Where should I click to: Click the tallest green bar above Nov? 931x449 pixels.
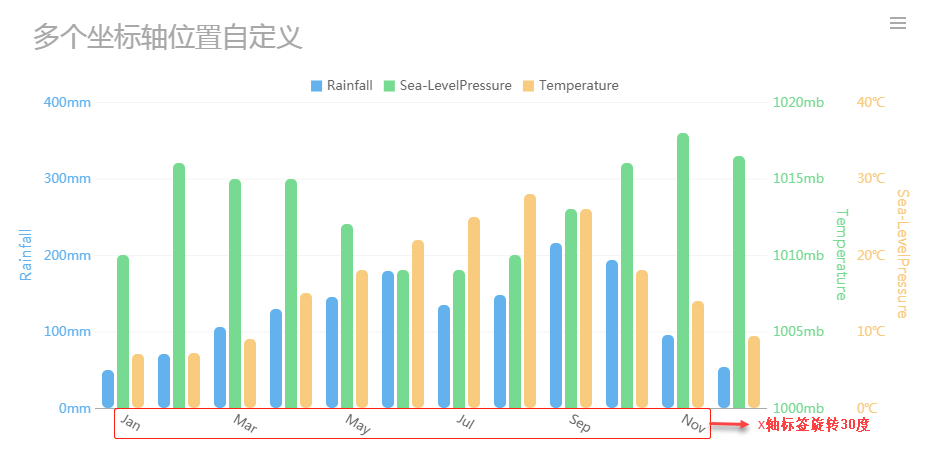pos(683,270)
